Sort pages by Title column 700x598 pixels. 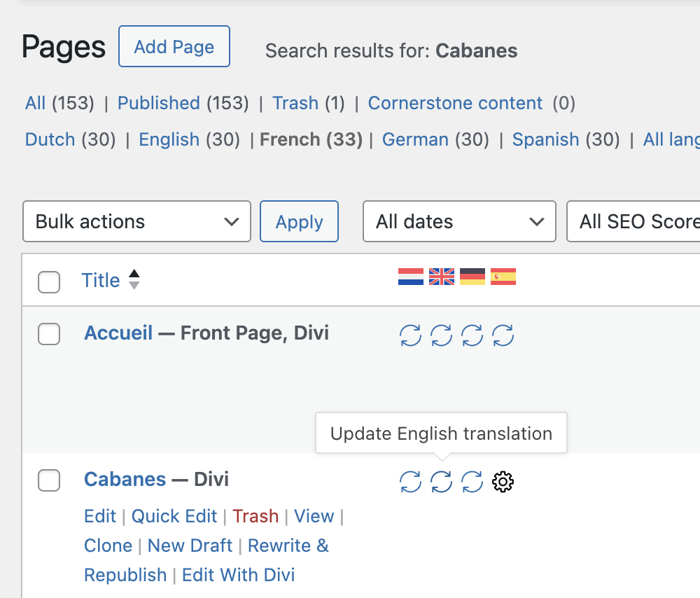(x=101, y=280)
